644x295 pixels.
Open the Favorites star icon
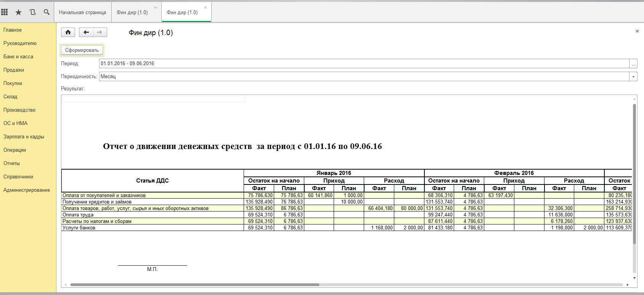(x=18, y=12)
